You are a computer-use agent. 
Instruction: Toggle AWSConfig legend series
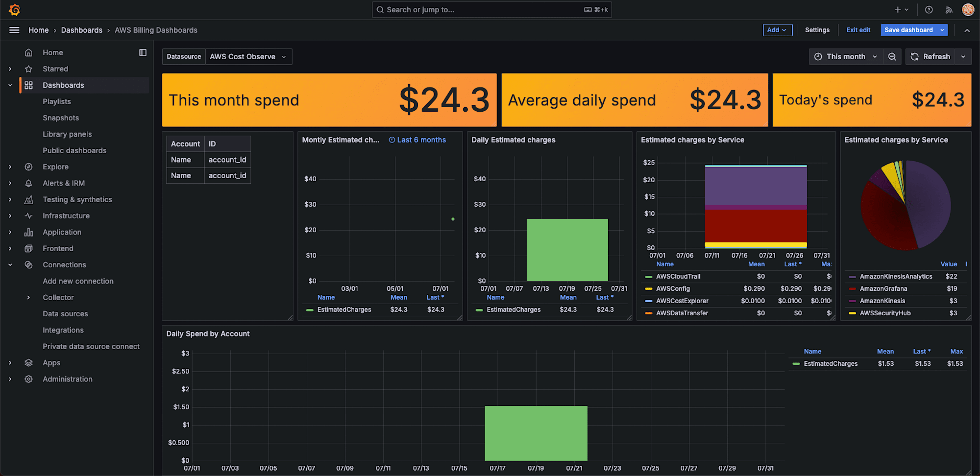673,288
